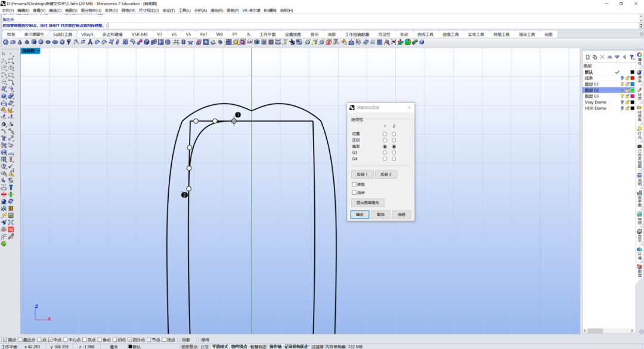The height and width of the screenshot is (349, 644).
Task: Switch to the SubD工具 toolbar tab
Action: pos(63,35)
